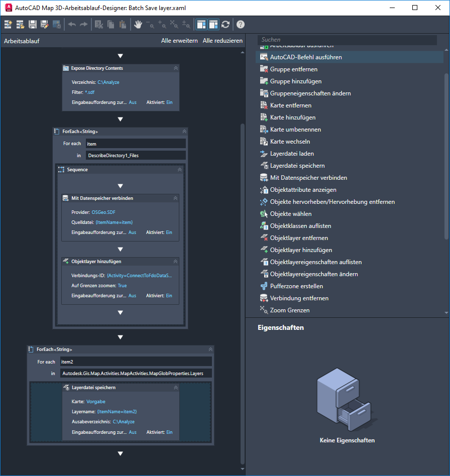This screenshot has height=476, width=450.
Task: Undo the last action
Action: 72,25
